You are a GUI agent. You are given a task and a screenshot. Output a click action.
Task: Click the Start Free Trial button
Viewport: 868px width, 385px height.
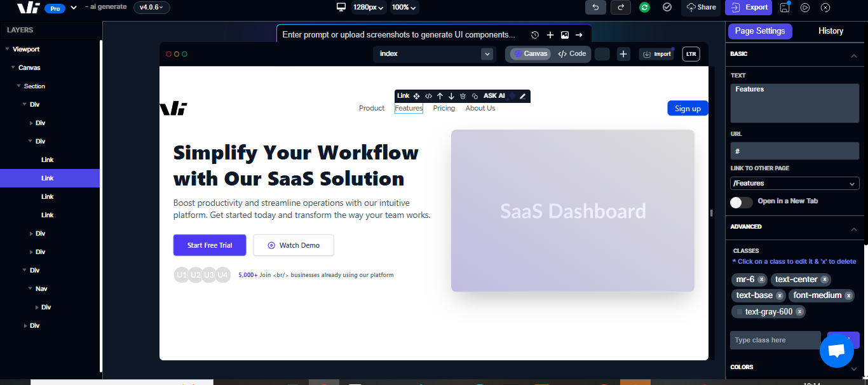point(210,245)
